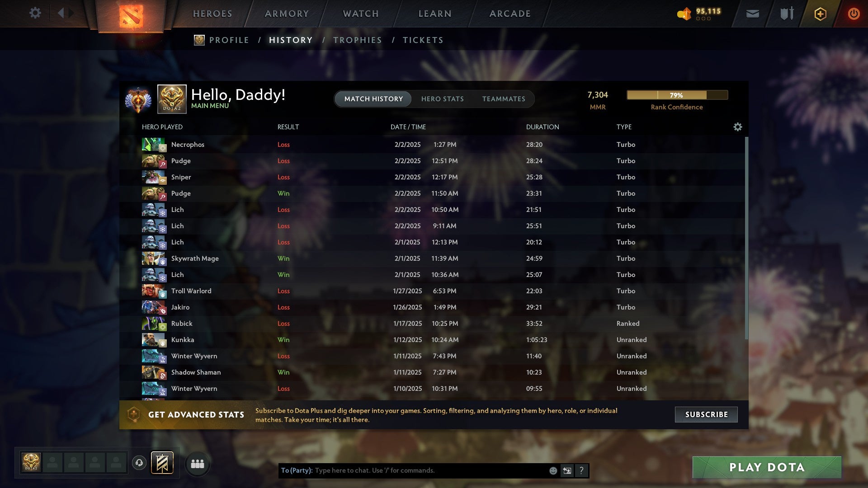
Task: Open match history settings gear
Action: pyautogui.click(x=737, y=127)
